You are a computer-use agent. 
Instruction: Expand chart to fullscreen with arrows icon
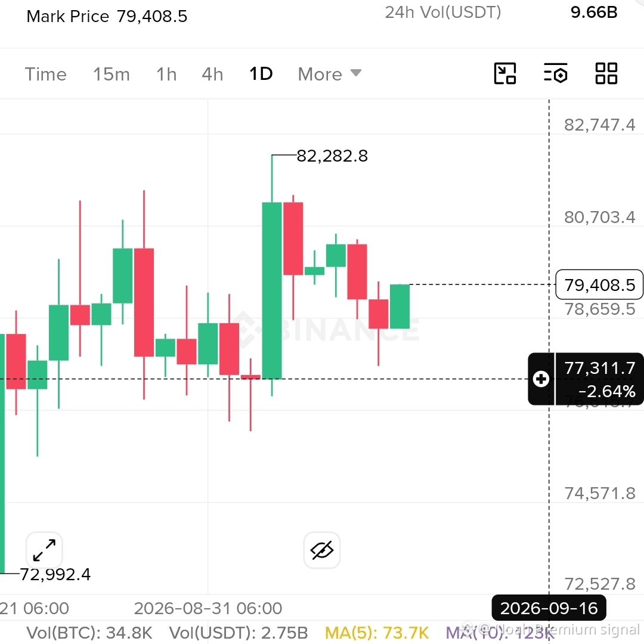pos(44,550)
